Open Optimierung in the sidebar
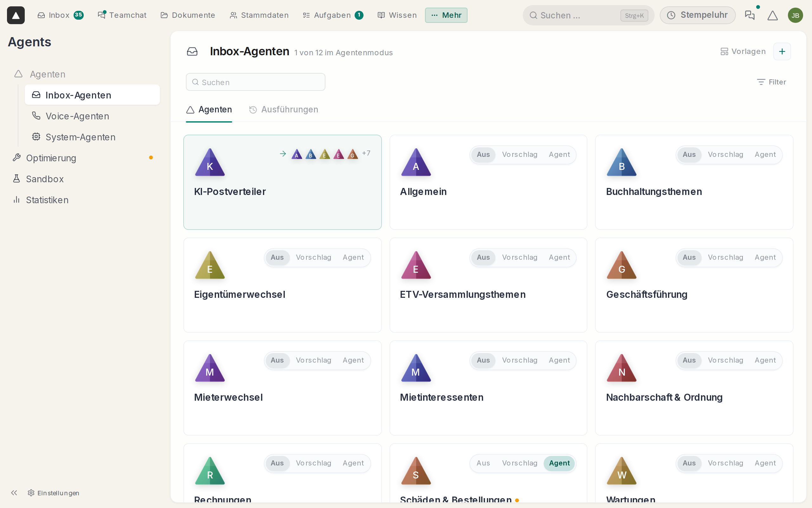812x508 pixels. pyautogui.click(x=83, y=158)
